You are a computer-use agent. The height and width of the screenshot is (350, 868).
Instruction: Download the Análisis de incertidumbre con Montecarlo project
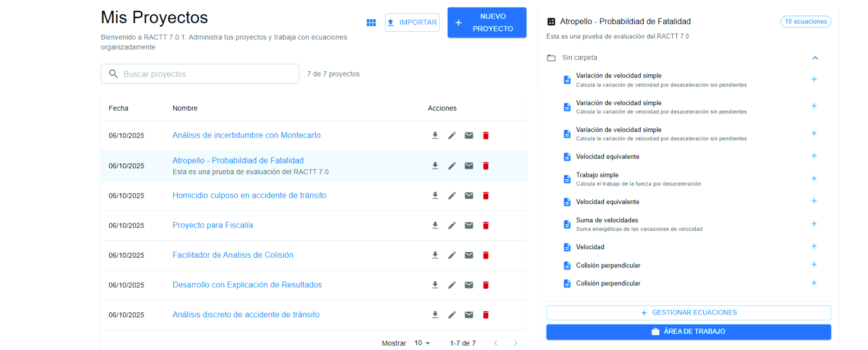tap(435, 135)
